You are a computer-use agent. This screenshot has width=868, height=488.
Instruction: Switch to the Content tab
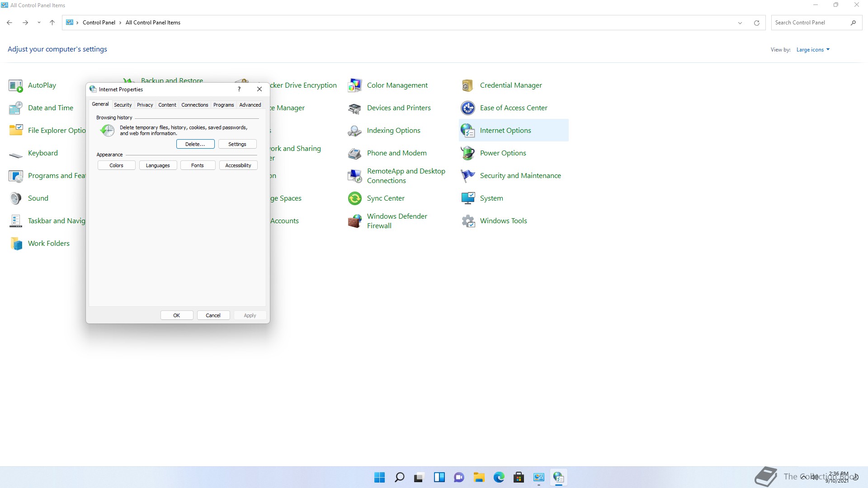point(167,105)
